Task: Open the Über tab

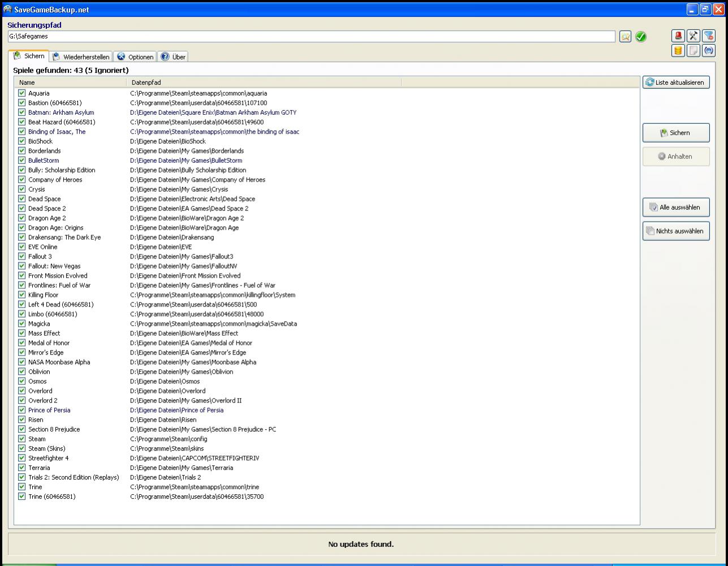Action: click(x=173, y=57)
